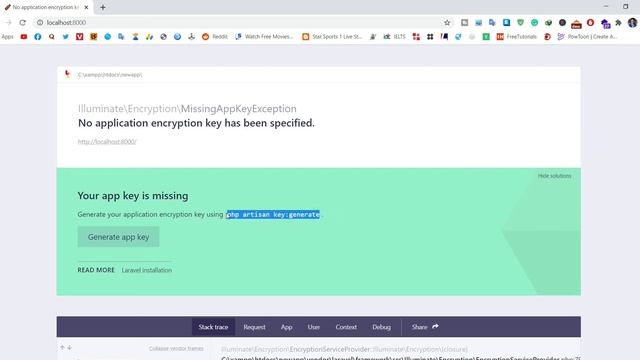
Task: Open the IELTS bookmark
Action: tap(395, 37)
